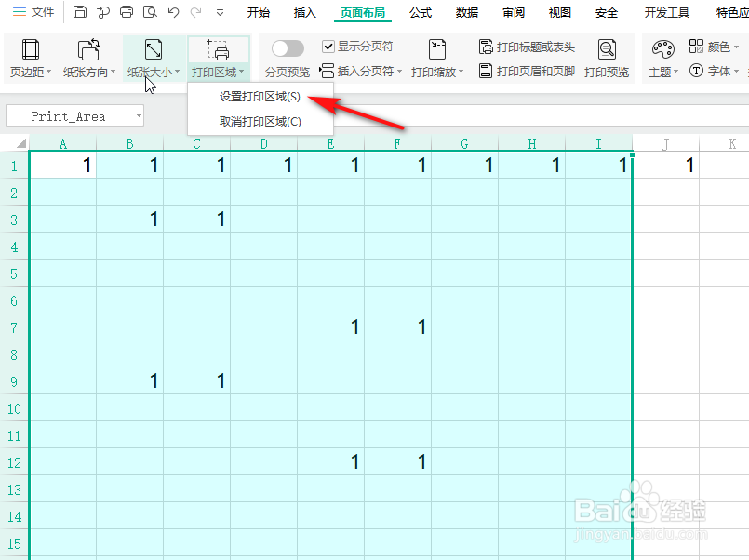Click the 纸张大小 paper size icon
Viewport: 749px width, 560px height.
pos(154,49)
